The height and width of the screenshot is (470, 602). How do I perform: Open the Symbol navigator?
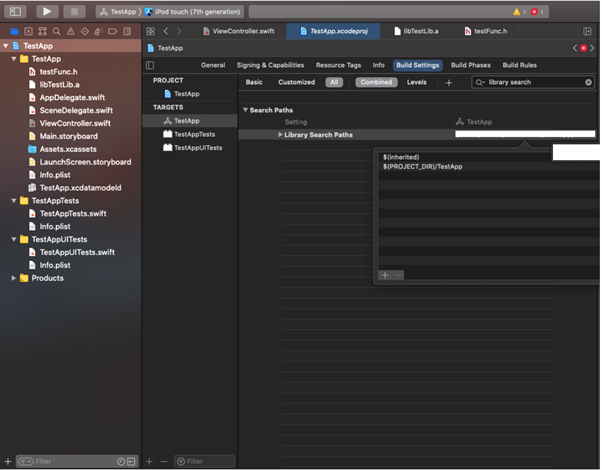point(43,31)
